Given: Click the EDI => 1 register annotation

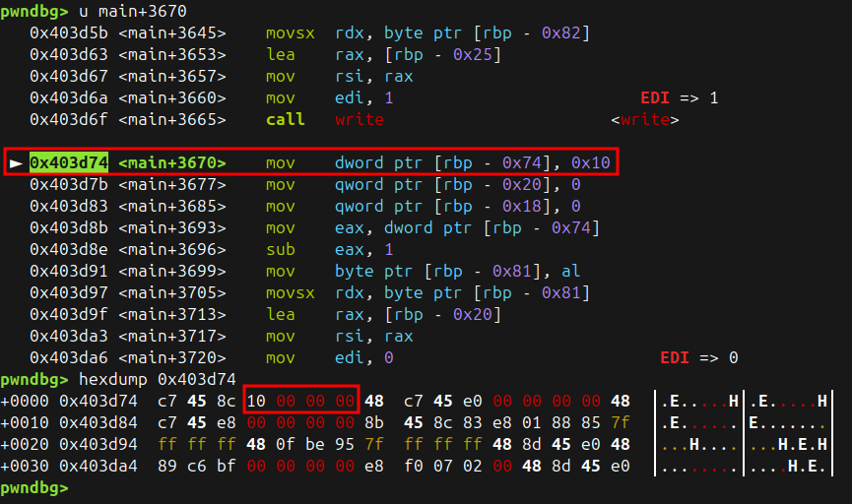Looking at the screenshot, I should 680,97.
